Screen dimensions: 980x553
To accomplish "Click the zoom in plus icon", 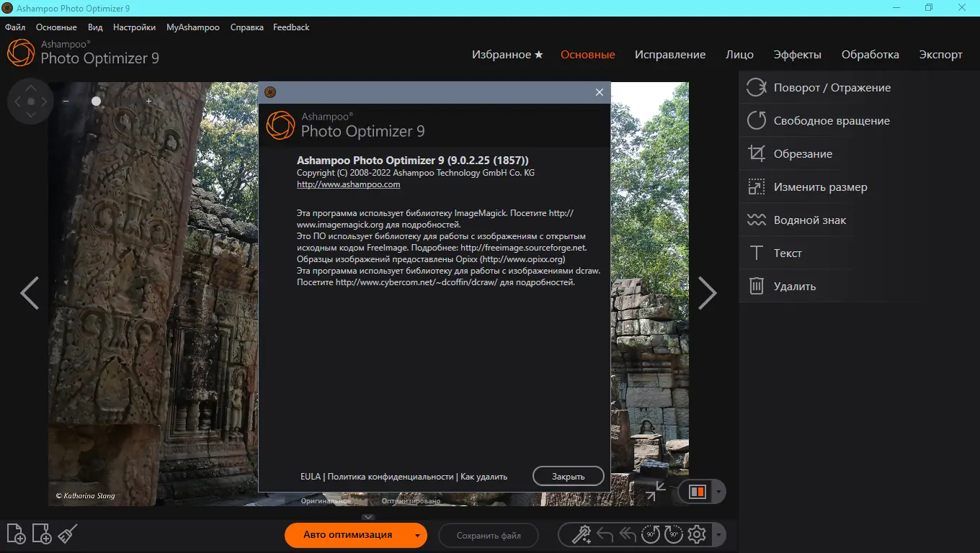I will pyautogui.click(x=149, y=102).
